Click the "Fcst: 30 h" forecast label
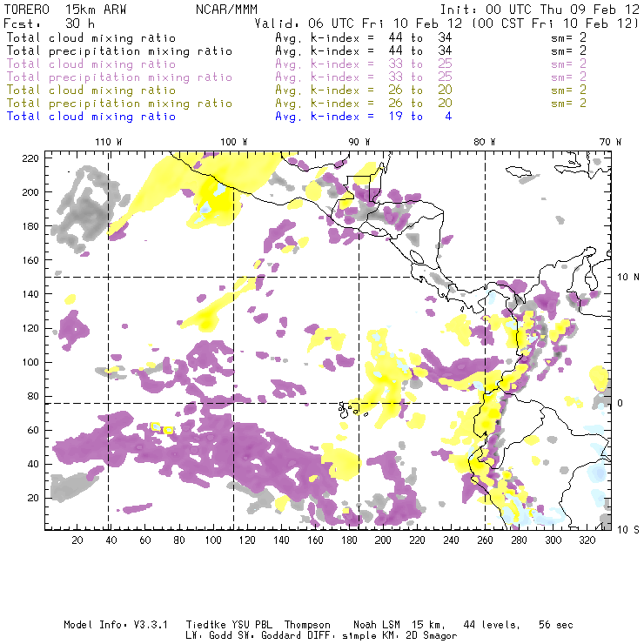Screen dimensions: 644x644 pyautogui.click(x=50, y=23)
